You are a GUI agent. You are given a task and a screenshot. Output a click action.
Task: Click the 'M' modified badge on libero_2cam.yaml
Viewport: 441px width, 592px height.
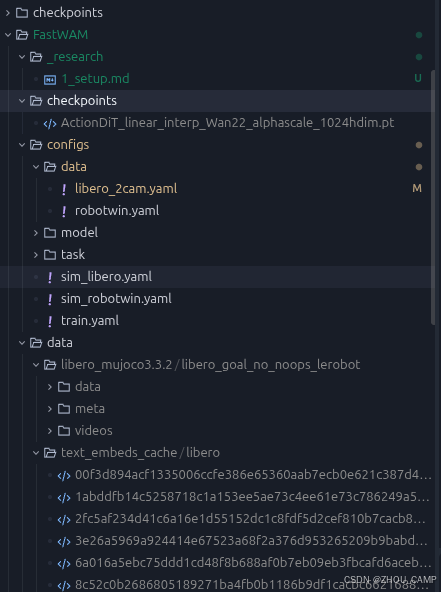click(417, 188)
